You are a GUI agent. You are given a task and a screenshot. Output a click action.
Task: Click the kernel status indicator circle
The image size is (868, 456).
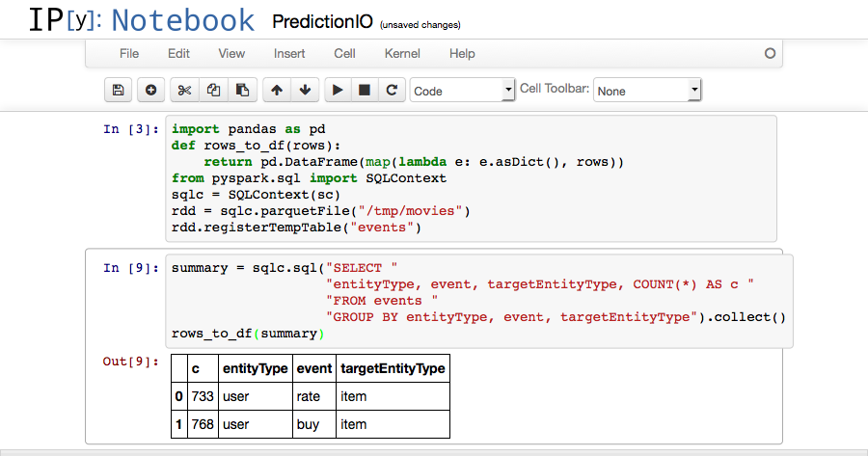(770, 54)
